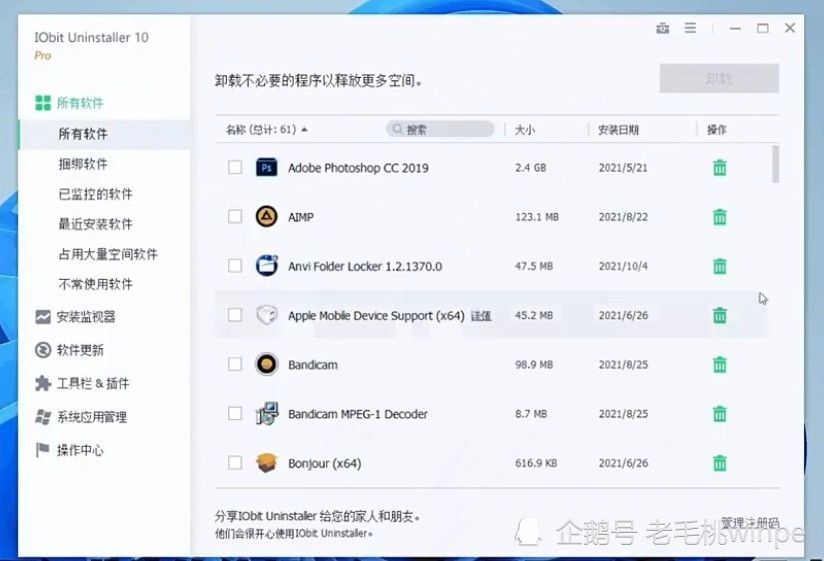The image size is (824, 561).
Task: Select the Bonjour (x64) checkbox
Action: coord(235,463)
